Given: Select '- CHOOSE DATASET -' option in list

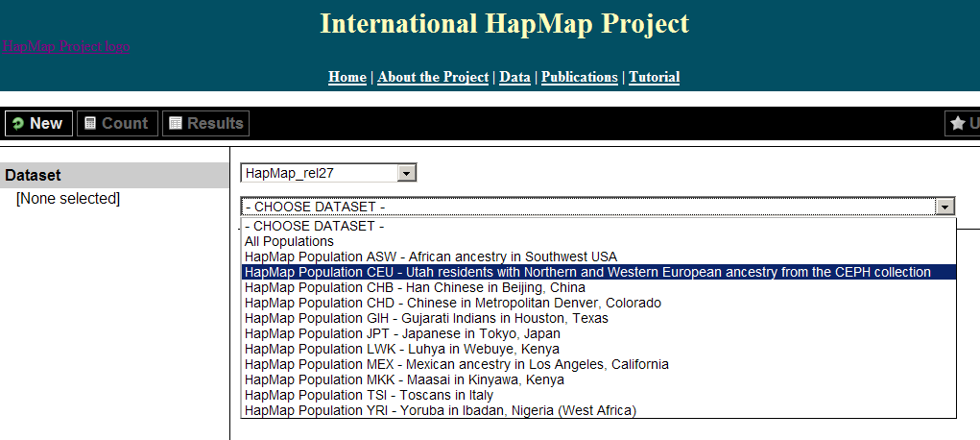Looking at the screenshot, I should point(598,226).
